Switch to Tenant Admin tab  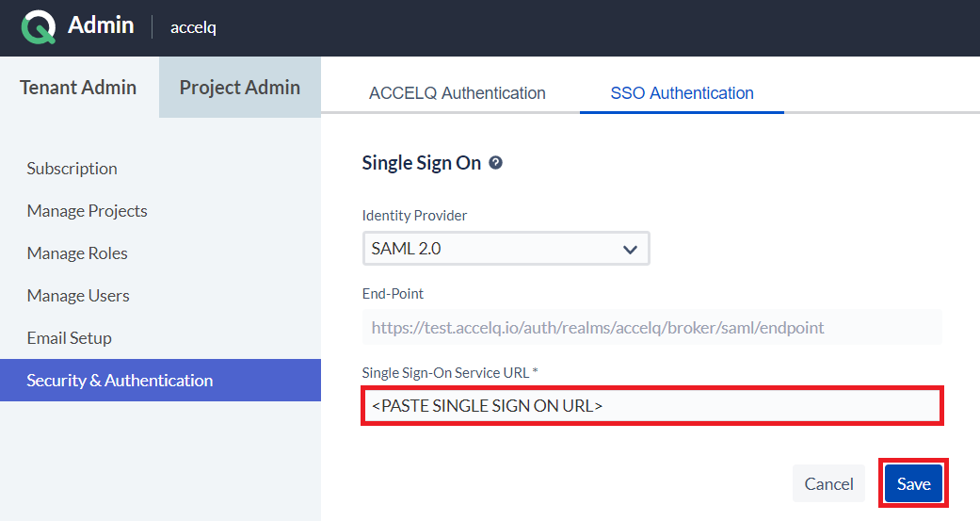78,87
